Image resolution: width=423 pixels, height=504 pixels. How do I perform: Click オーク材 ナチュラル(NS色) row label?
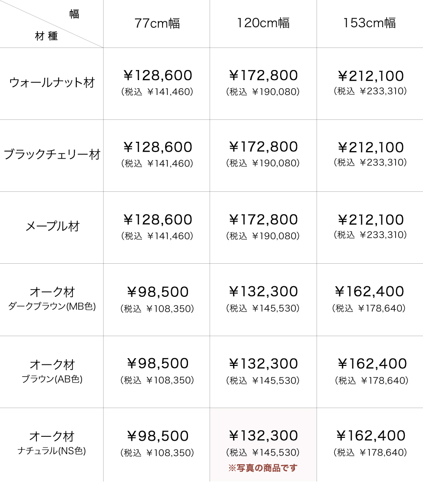click(52, 443)
